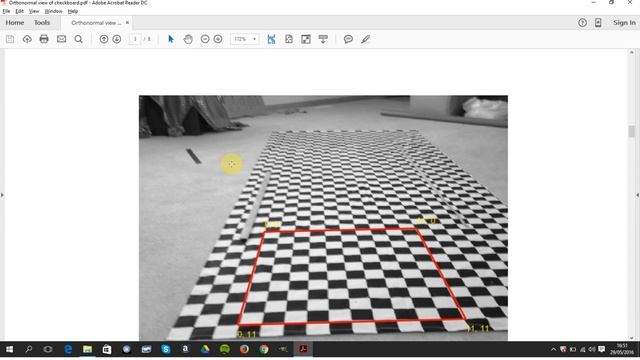Open volume control in tray
The height and width of the screenshot is (360, 640).
pos(592,349)
